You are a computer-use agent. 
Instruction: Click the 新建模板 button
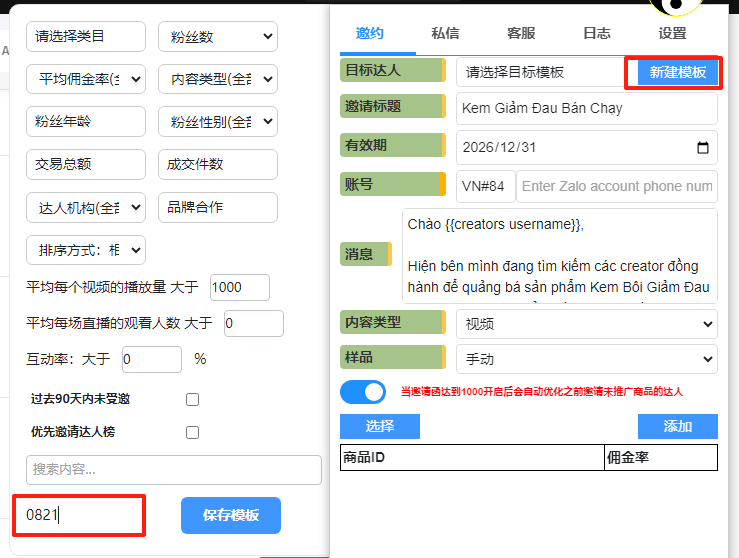pyautogui.click(x=677, y=72)
